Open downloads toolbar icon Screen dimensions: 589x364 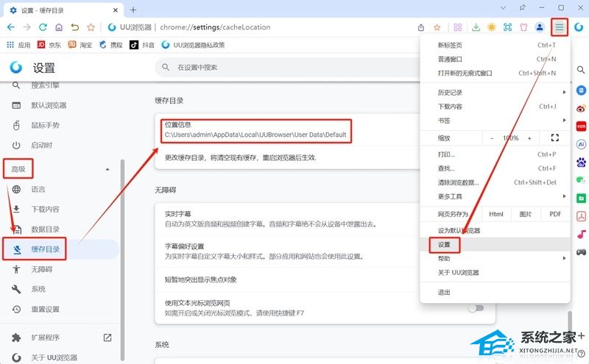pyautogui.click(x=476, y=27)
